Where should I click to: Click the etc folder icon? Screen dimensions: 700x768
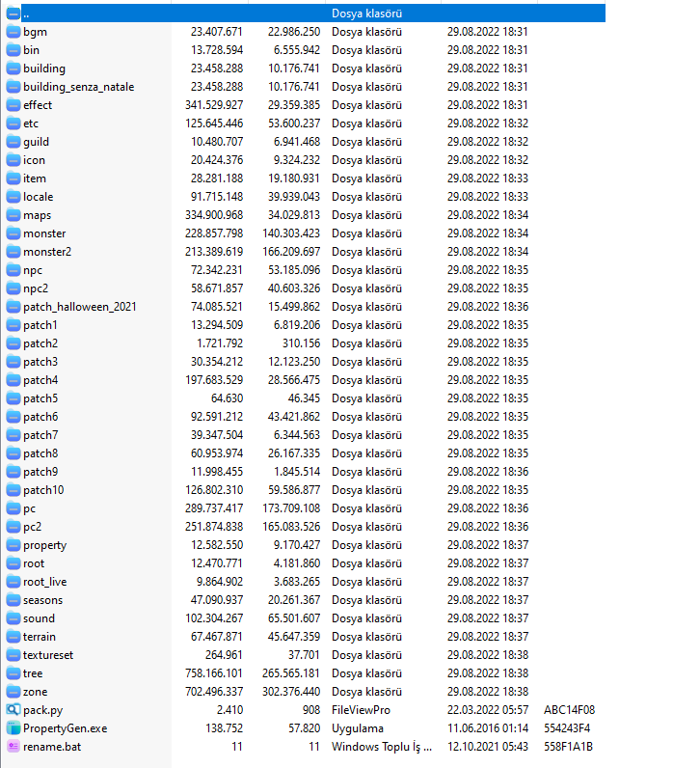coord(13,123)
